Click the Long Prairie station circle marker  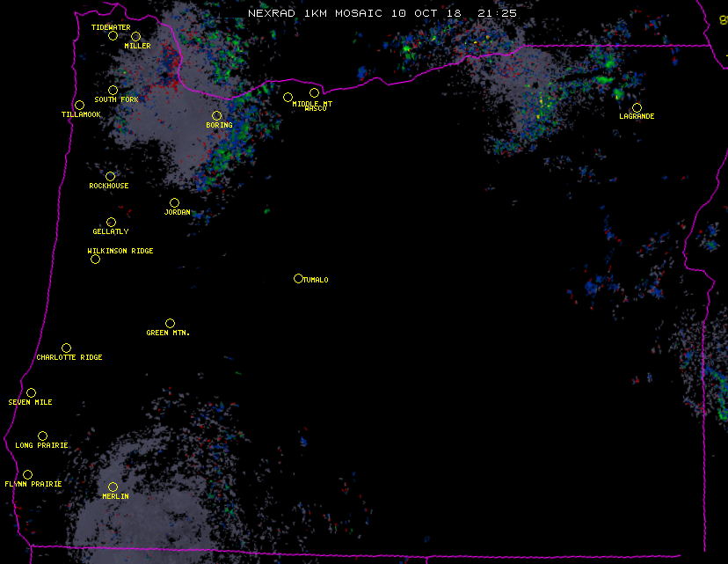pyautogui.click(x=42, y=436)
